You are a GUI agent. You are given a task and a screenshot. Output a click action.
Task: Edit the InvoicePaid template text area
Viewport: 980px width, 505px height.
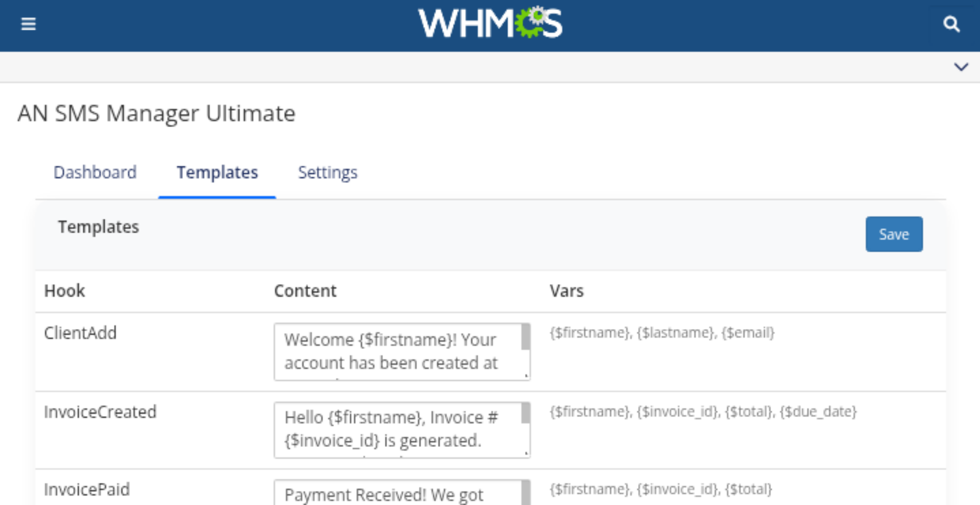pos(396,494)
